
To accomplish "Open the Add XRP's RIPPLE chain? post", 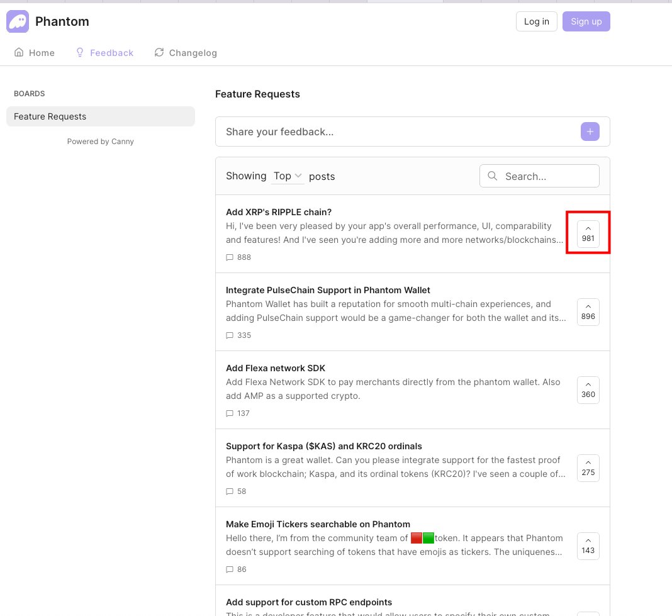I will point(279,212).
